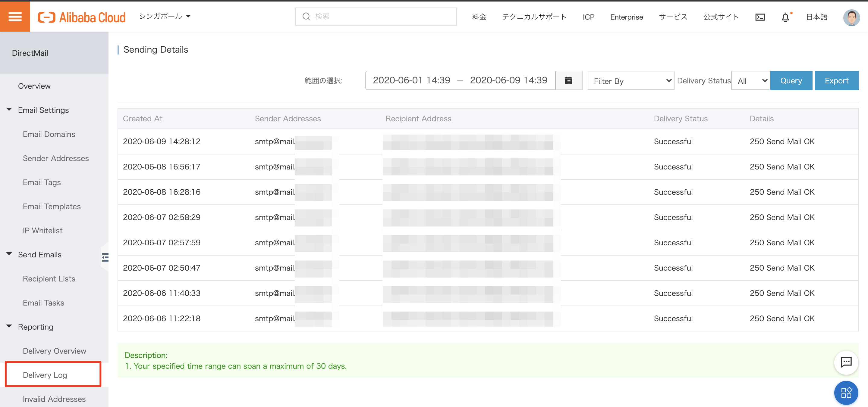Image resolution: width=868 pixels, height=407 pixels.
Task: Click the user avatar picture
Action: 851,17
